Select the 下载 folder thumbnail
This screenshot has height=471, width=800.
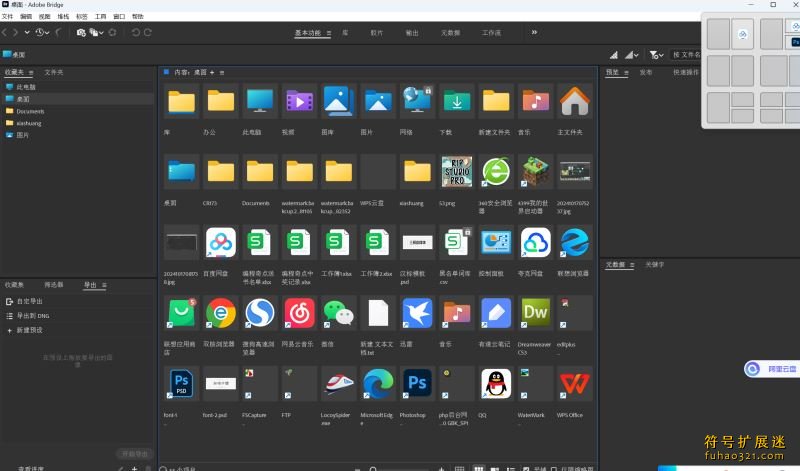pos(457,102)
